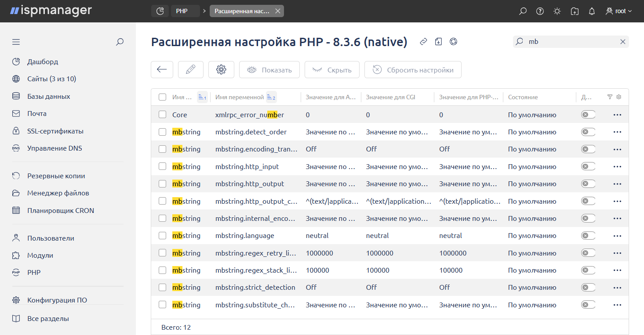Toggle the switch for mbstring.language
The height and width of the screenshot is (335, 644).
click(x=588, y=235)
